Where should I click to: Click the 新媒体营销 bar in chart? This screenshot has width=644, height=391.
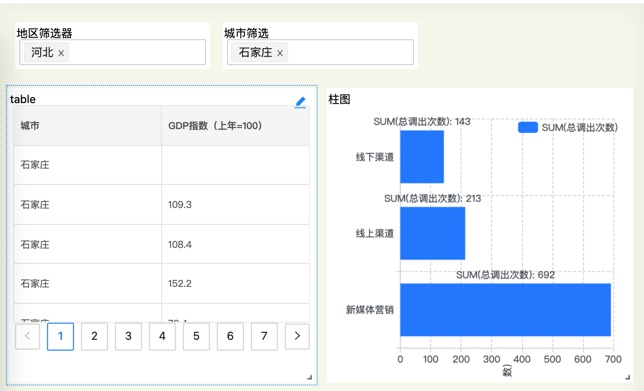(506, 310)
